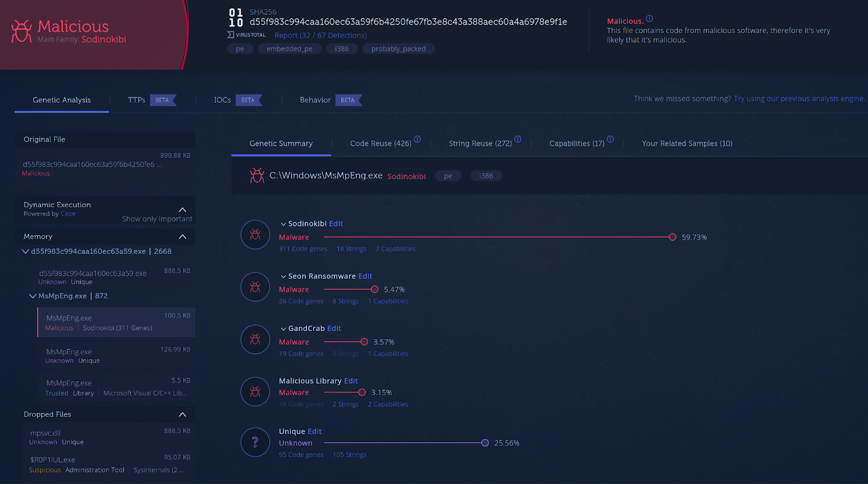This screenshot has width=868, height=484.
Task: Toggle Show only important filter
Action: pos(157,219)
